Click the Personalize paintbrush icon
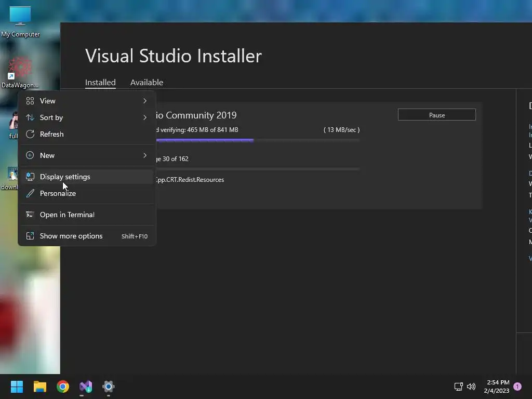 (x=30, y=193)
